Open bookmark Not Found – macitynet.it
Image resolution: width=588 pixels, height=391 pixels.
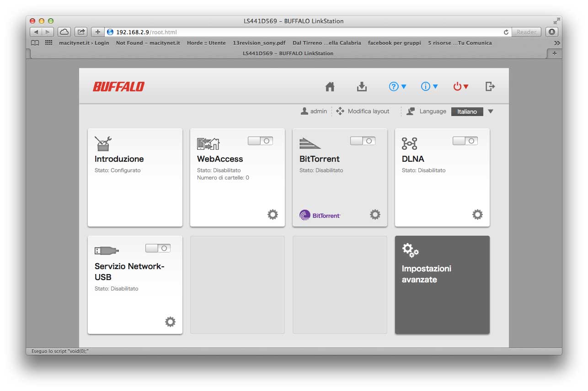point(148,43)
